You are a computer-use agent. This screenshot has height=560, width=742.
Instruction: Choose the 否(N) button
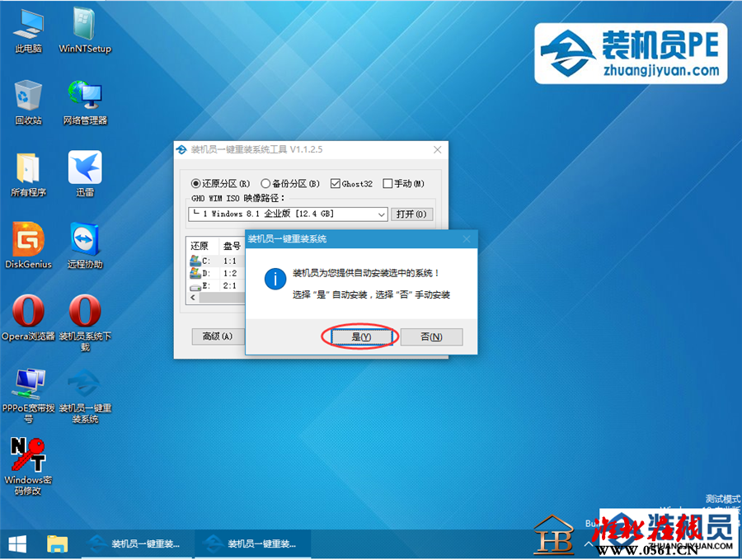tap(431, 337)
